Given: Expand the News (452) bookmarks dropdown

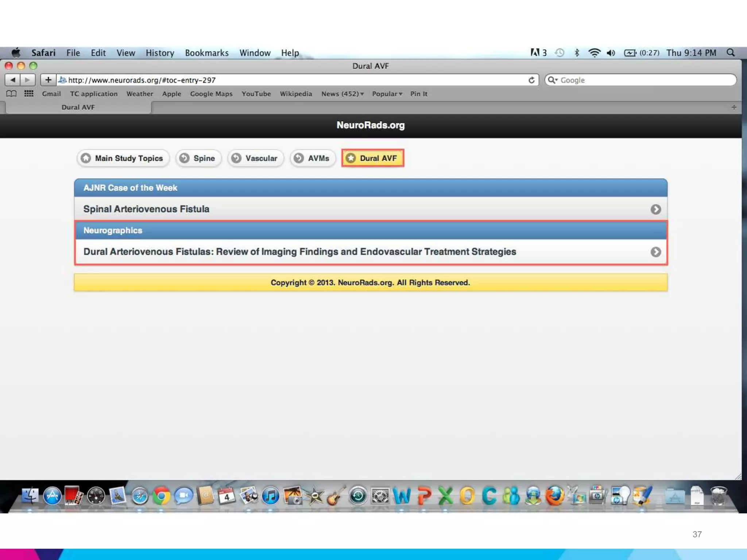Looking at the screenshot, I should (342, 94).
